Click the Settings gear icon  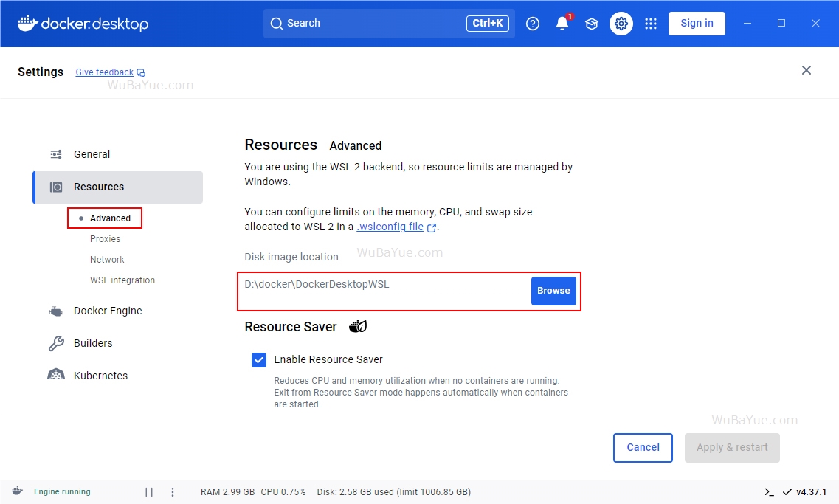pos(621,24)
